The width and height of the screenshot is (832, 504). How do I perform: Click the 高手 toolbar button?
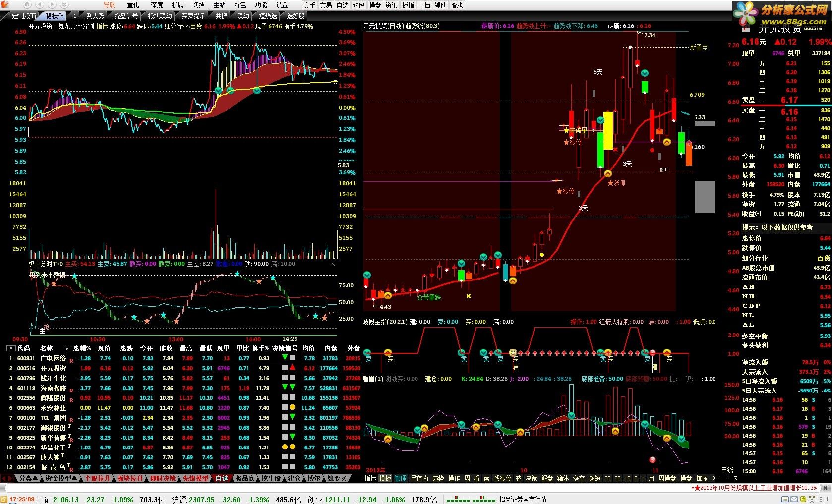[x=309, y=5]
